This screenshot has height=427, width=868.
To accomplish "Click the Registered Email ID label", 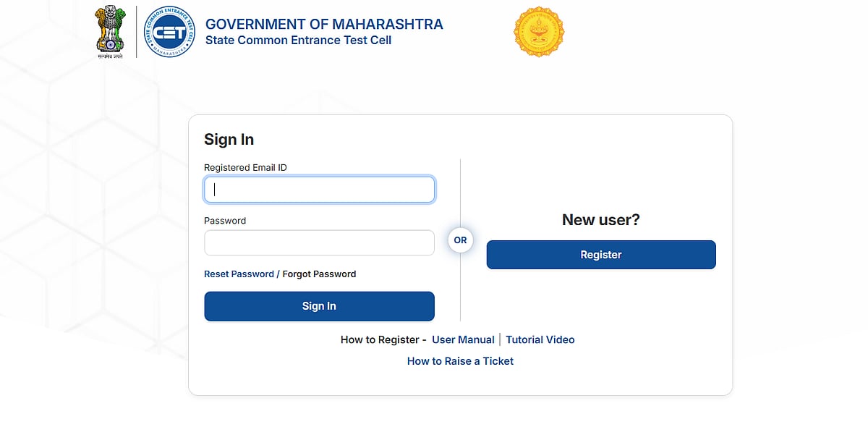I will pyautogui.click(x=245, y=168).
